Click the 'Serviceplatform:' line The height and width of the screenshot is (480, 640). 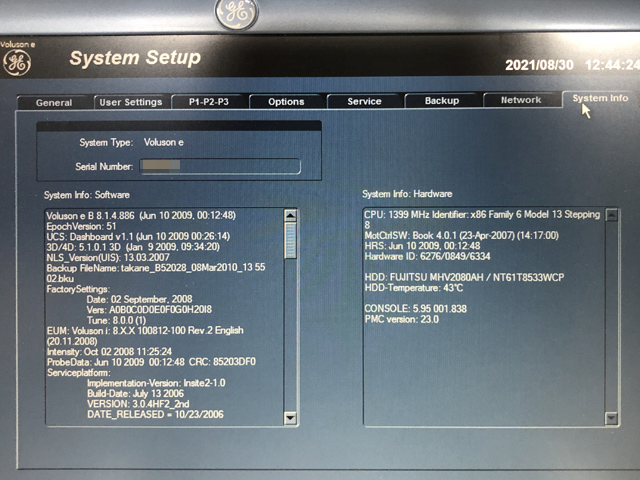(78, 372)
